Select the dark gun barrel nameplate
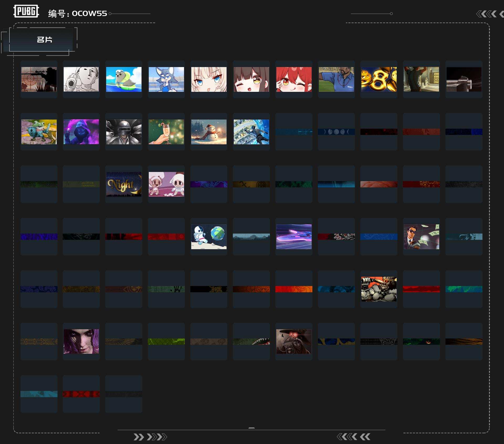Viewport: 504px width, 444px height. 464,79
